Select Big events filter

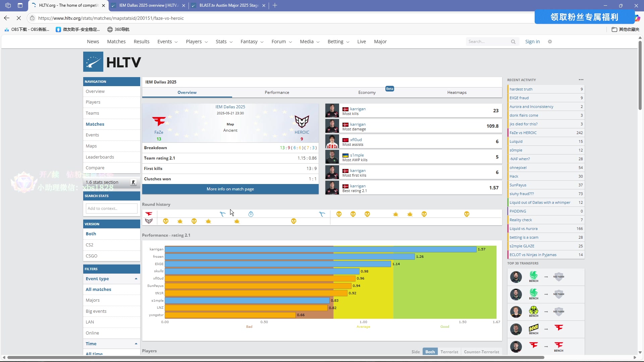pyautogui.click(x=112, y=311)
